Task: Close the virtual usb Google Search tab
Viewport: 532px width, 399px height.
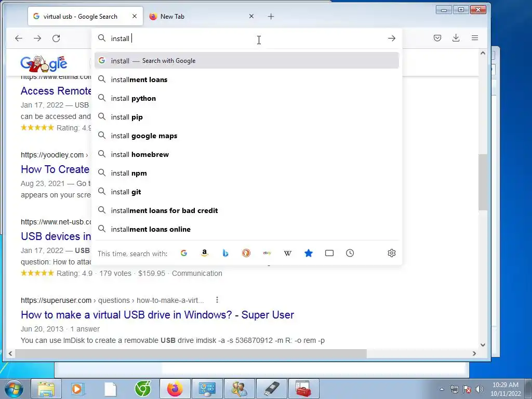Action: pyautogui.click(x=135, y=16)
